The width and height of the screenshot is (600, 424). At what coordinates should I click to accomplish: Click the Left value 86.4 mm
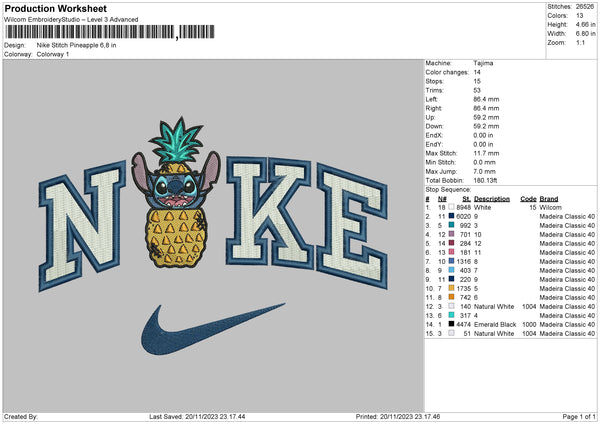click(x=486, y=99)
